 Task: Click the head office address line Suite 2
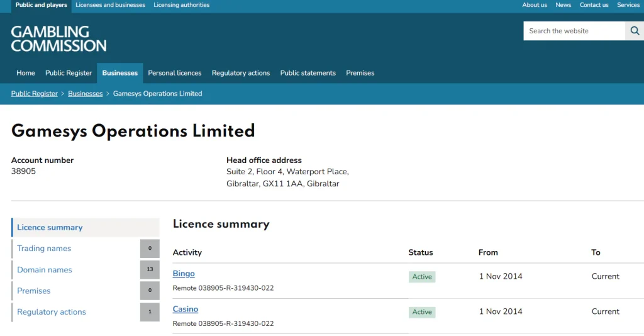coord(287,172)
